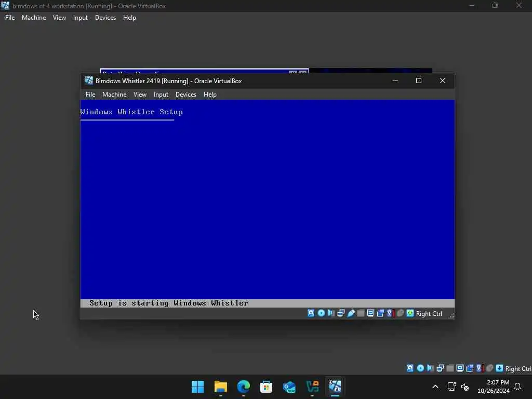Open Outlook from taskbar
532x399 pixels.
[289, 387]
